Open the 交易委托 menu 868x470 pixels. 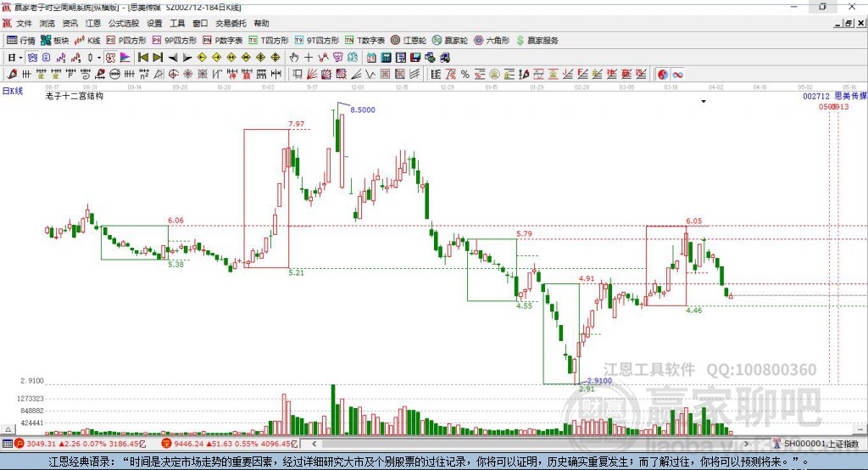(x=231, y=23)
